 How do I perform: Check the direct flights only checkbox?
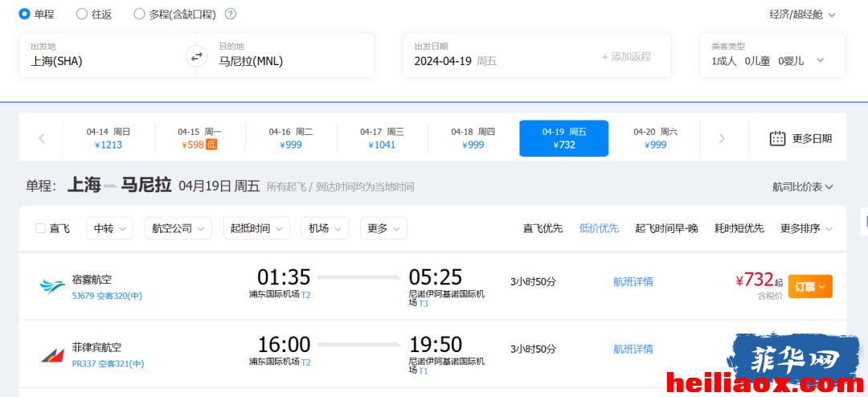(41, 228)
